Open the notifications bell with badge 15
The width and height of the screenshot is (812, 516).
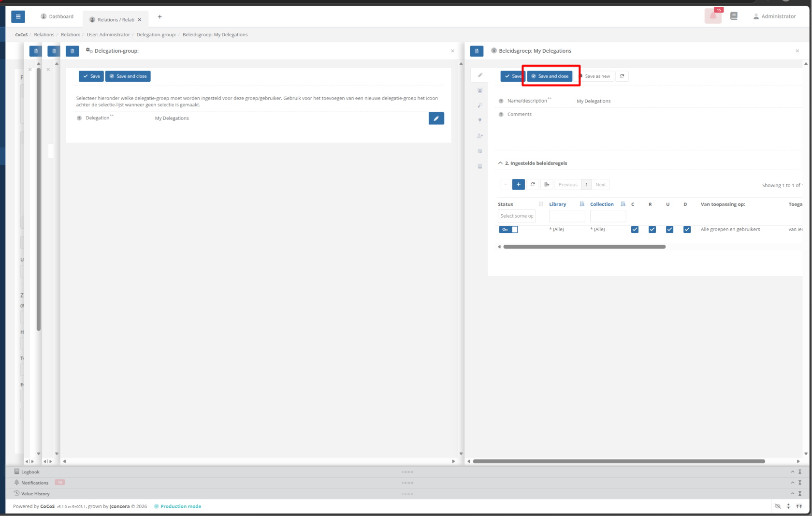point(713,16)
